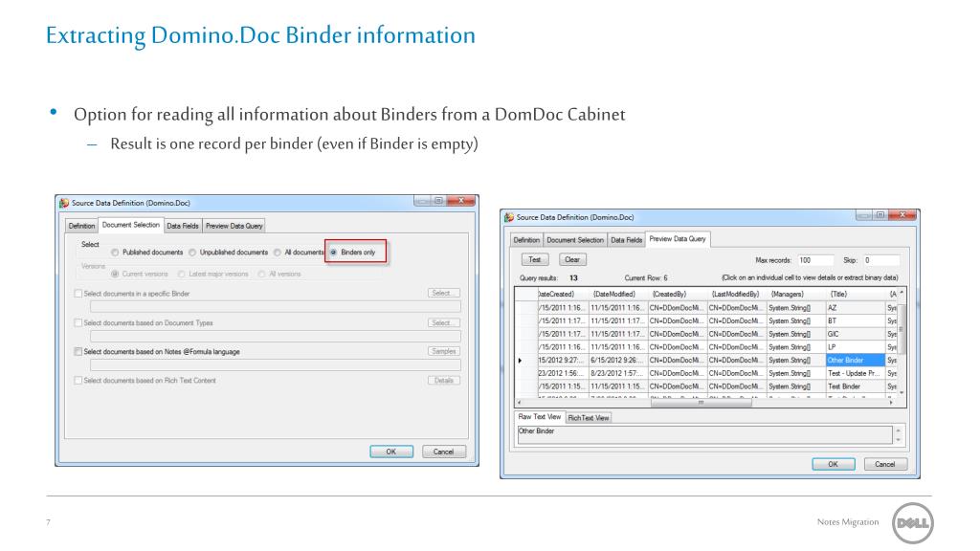The height and width of the screenshot is (551, 980).
Task: Click the {Title} column header
Action: pyautogui.click(x=856, y=295)
